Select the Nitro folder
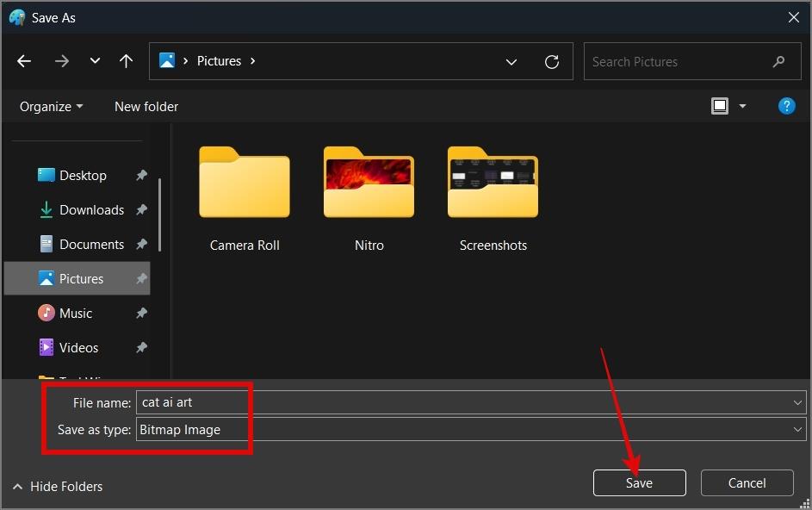The height and width of the screenshot is (510, 812). [369, 200]
